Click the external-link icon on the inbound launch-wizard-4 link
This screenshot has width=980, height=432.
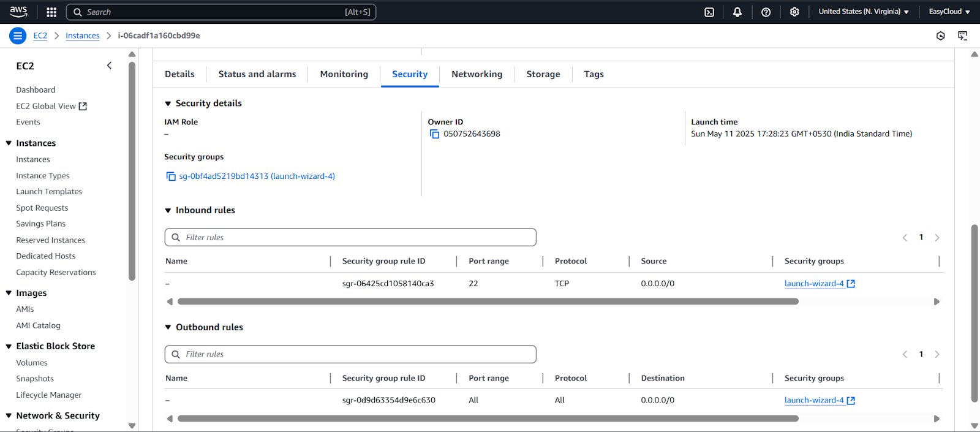[851, 284]
